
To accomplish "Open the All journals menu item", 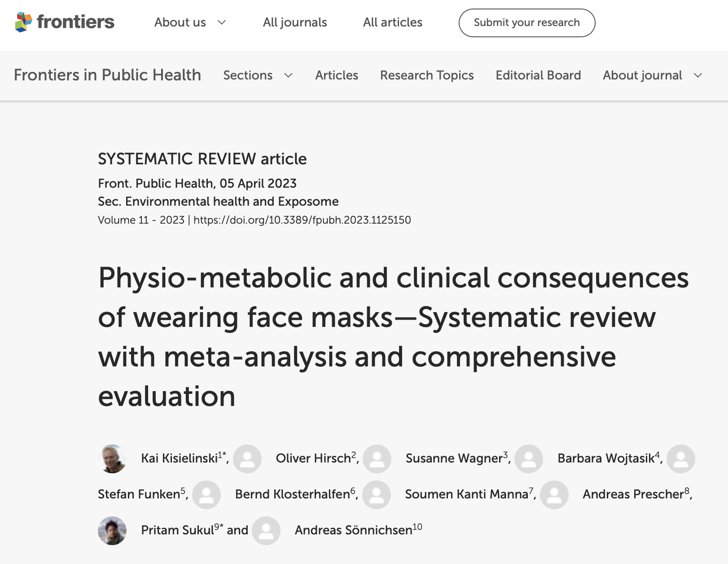I will click(x=295, y=22).
